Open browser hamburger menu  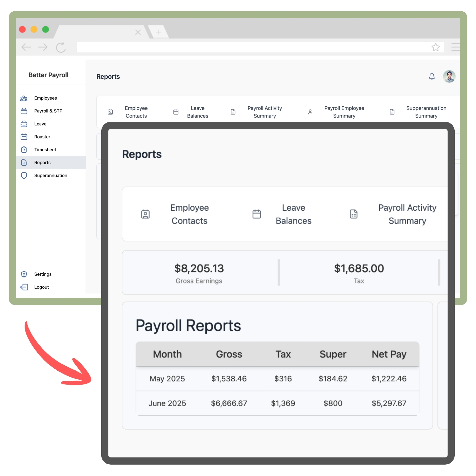(x=455, y=47)
